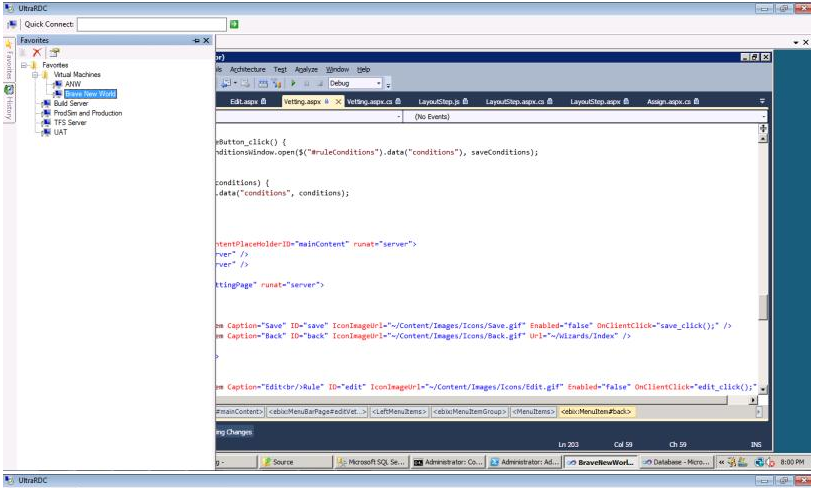This screenshot has width=815, height=488.
Task: Click the green Quick Connect go arrow
Action: coord(234,24)
